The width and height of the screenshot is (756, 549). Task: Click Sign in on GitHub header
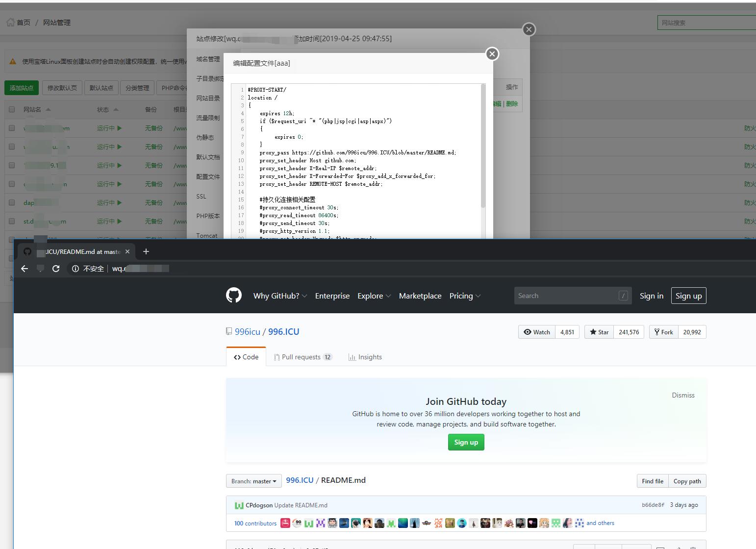[x=652, y=296]
